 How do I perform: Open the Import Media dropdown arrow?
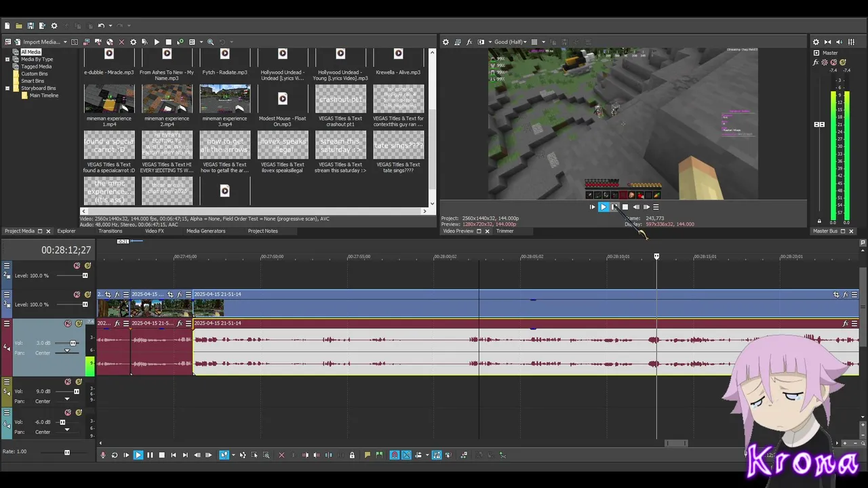pos(65,42)
